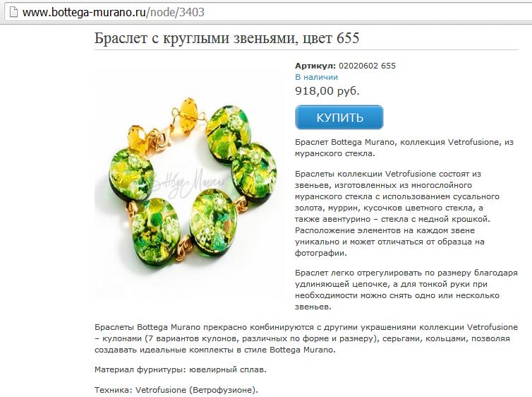Click the paragraph about 7 вариантов кулонов
Viewport: 532px width, 397px height.
(x=306, y=338)
